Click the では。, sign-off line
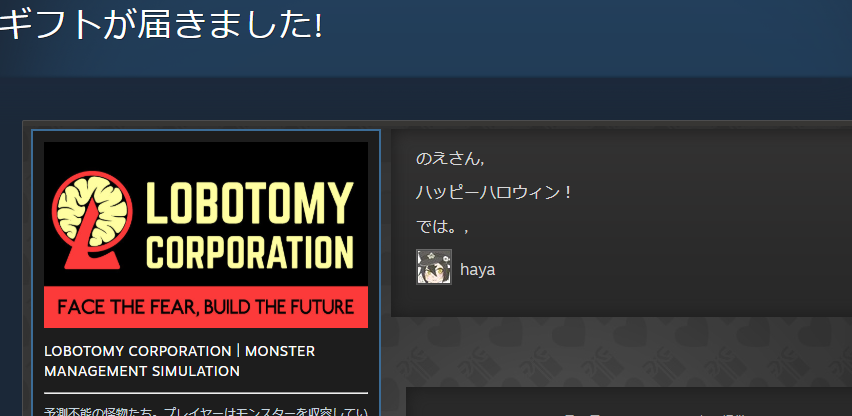The image size is (852, 416). [442, 227]
